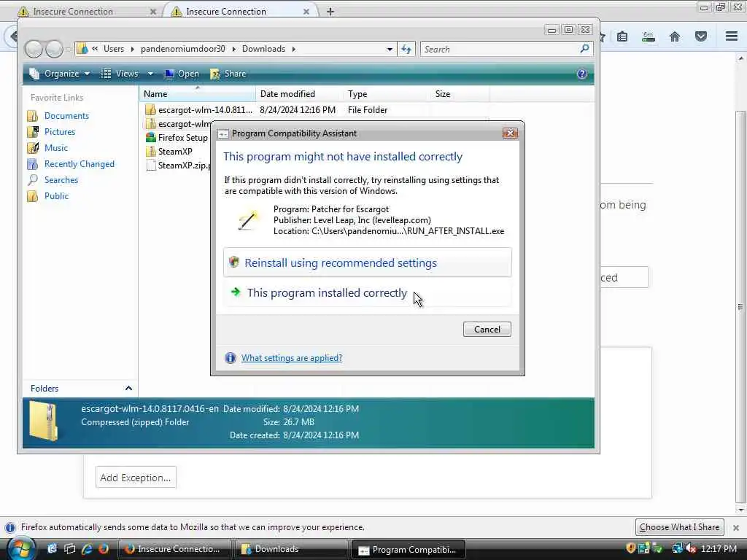Viewport: 747px width, 560px height.
Task: Click the taskbar clock showing 12:17 PM
Action: pos(719,549)
